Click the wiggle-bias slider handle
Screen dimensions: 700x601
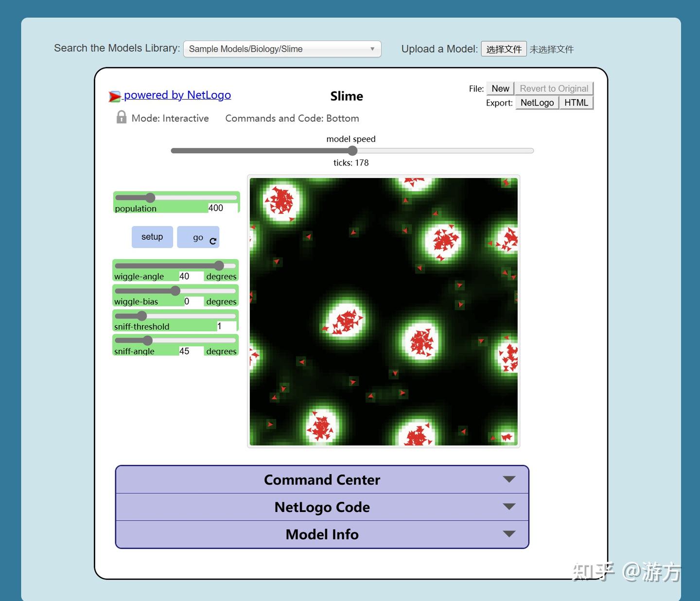[175, 291]
